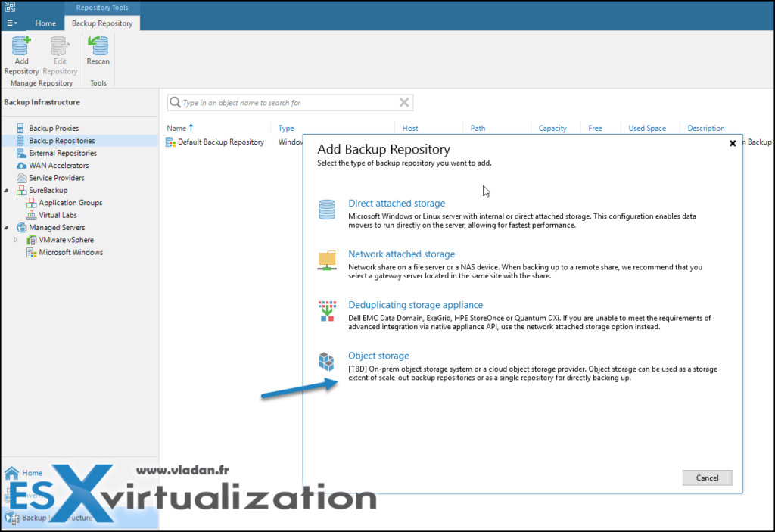
Task: Expand the VMware vSphere tree node
Action: click(17, 240)
